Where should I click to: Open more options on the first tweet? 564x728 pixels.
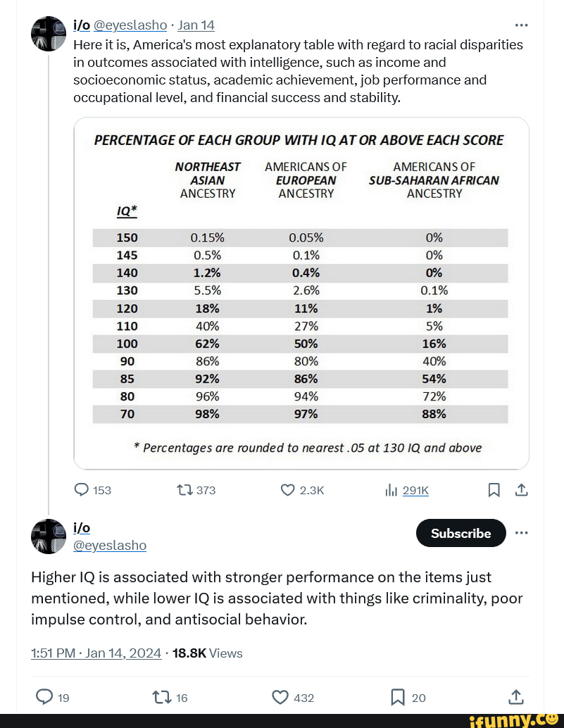[x=522, y=25]
